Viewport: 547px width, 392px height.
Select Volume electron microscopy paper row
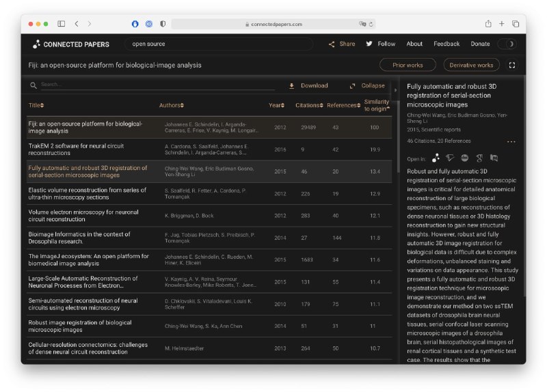pyautogui.click(x=209, y=216)
